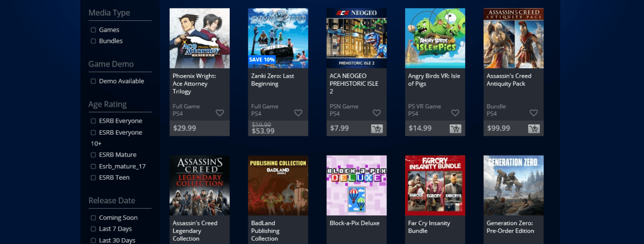The height and width of the screenshot is (244, 644).
Task: Select ESRB Teen age rating filter
Action: (93, 178)
